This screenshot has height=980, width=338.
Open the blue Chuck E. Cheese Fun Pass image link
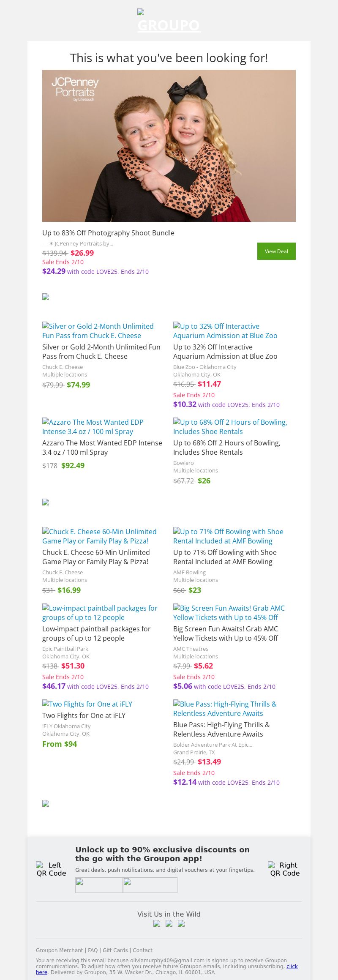click(98, 331)
